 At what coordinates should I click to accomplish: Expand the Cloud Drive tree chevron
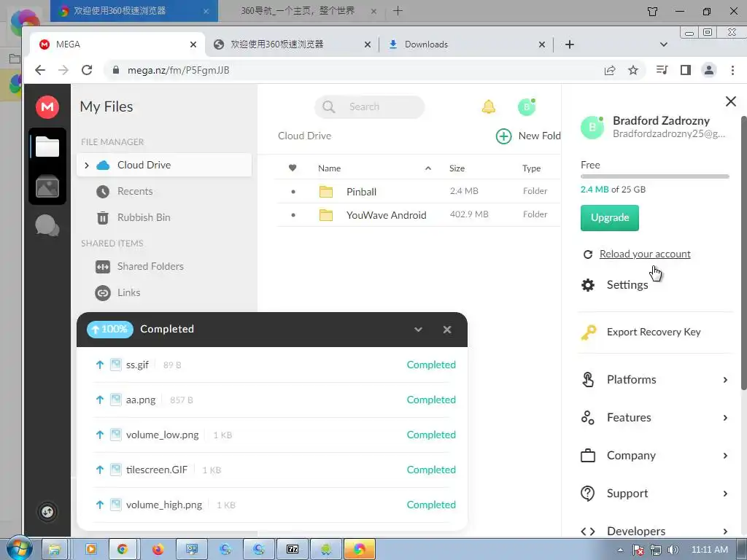pos(86,166)
